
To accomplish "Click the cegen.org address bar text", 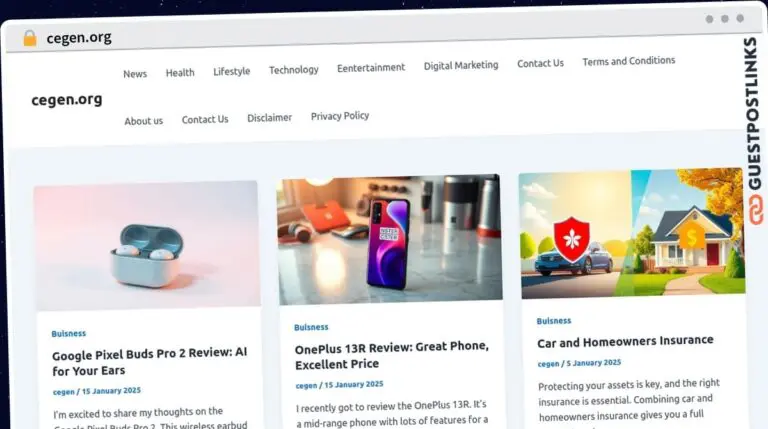I will click(79, 38).
